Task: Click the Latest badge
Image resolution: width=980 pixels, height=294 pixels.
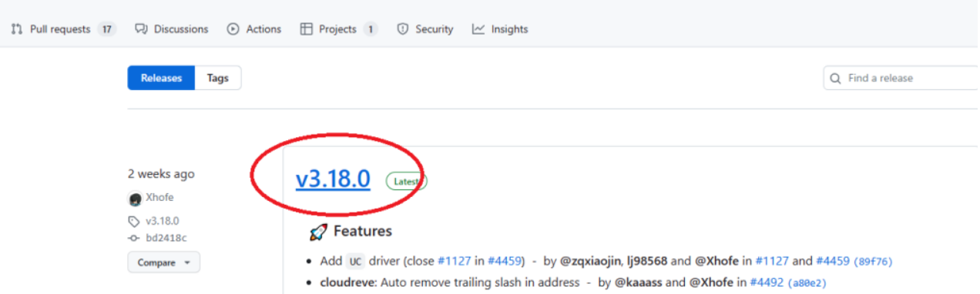Action: pyautogui.click(x=407, y=182)
